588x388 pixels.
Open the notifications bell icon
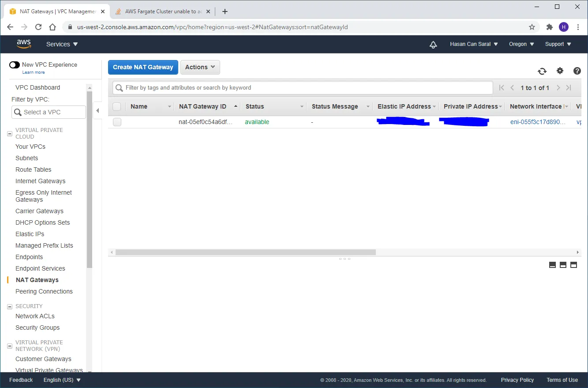coord(433,44)
